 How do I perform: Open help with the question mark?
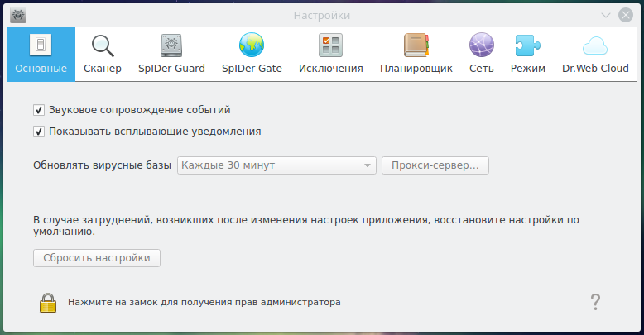coord(594,302)
